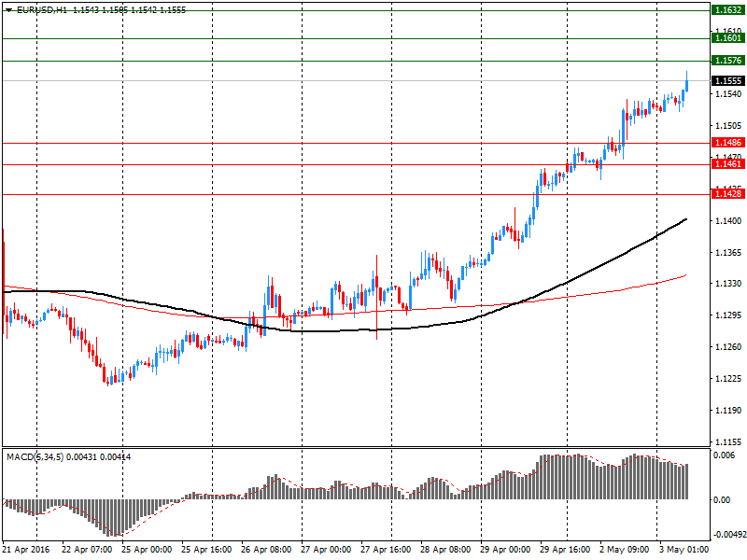Select the 1.1576 green price level label
Image resolution: width=747 pixels, height=560 pixels.
click(728, 61)
